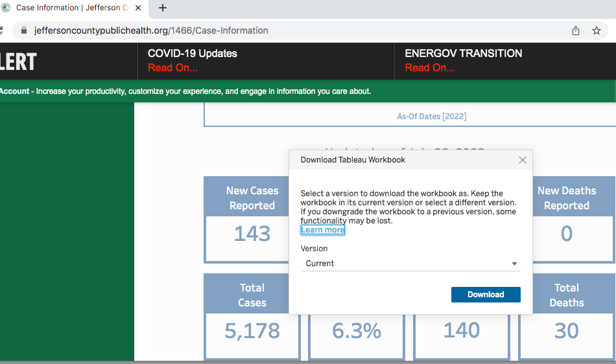
Task: Open the Learn more link
Action: click(323, 230)
